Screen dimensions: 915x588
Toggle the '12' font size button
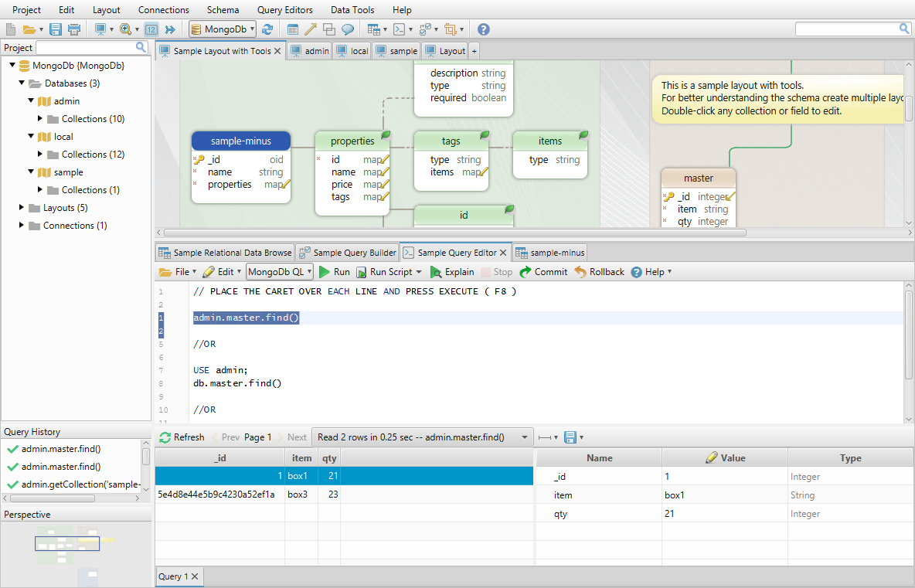pos(151,29)
